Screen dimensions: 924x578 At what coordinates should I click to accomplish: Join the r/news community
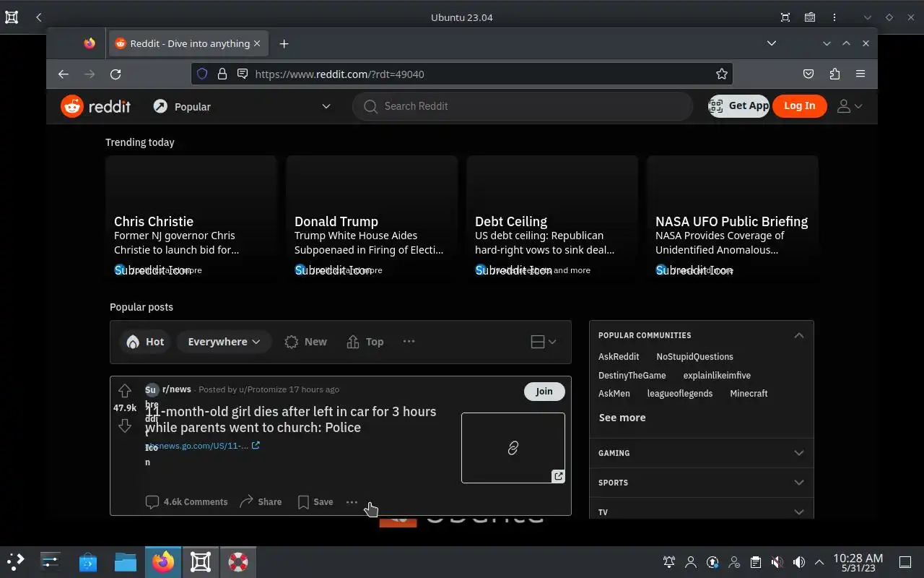[544, 391]
